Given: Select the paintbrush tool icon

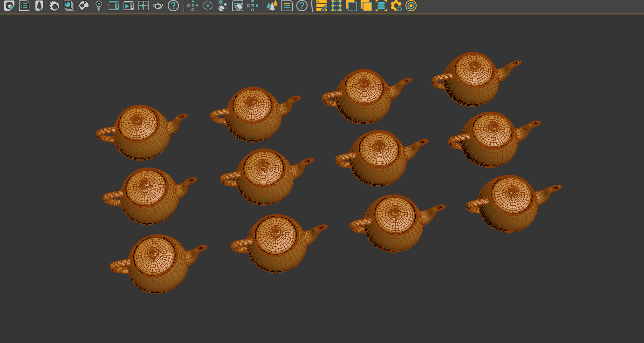Looking at the screenshot, I should [238, 6].
